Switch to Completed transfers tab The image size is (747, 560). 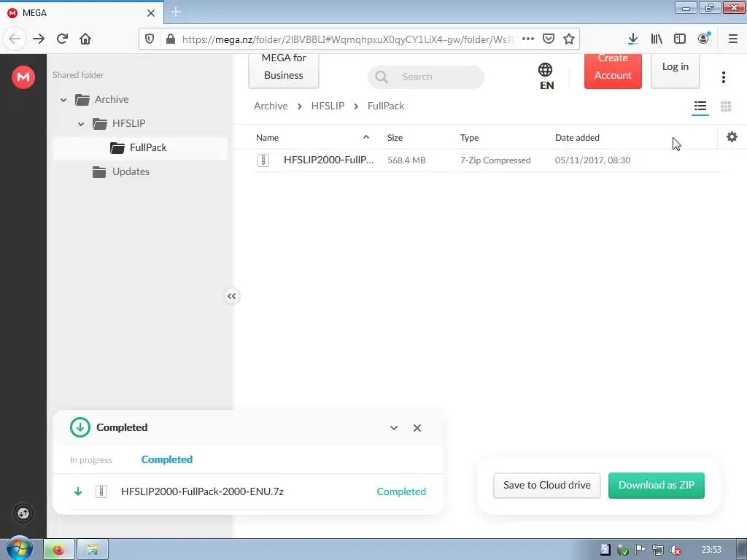tap(167, 459)
